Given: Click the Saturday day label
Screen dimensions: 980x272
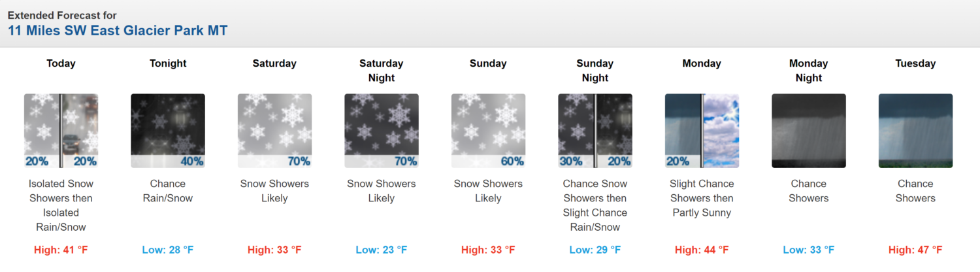Looking at the screenshot, I should pyautogui.click(x=274, y=63).
